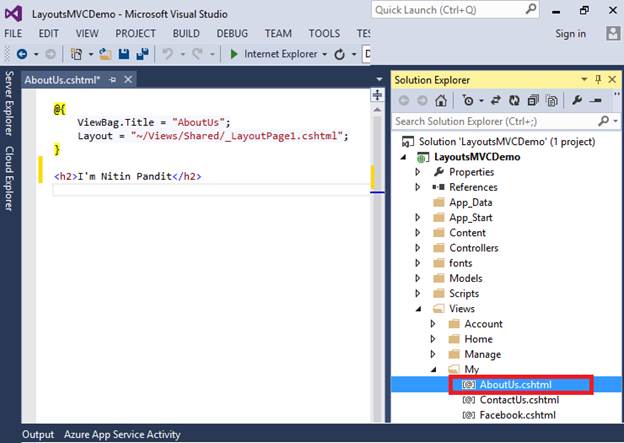Click the browser refresh icon beside Internet Explorer
Screen dimensions: 624x443
(x=340, y=54)
